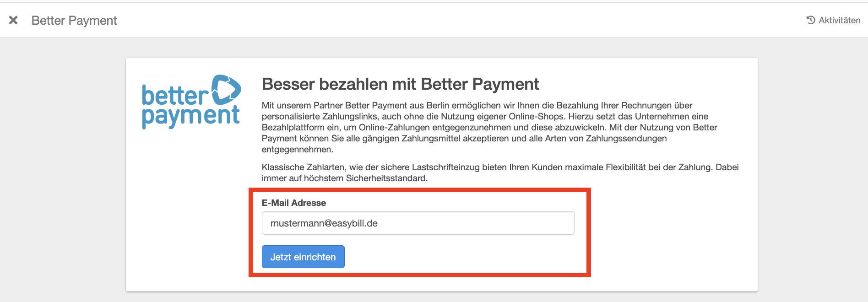Close the Better Payment dialog with X
This screenshot has width=868, height=302.
click(x=13, y=20)
